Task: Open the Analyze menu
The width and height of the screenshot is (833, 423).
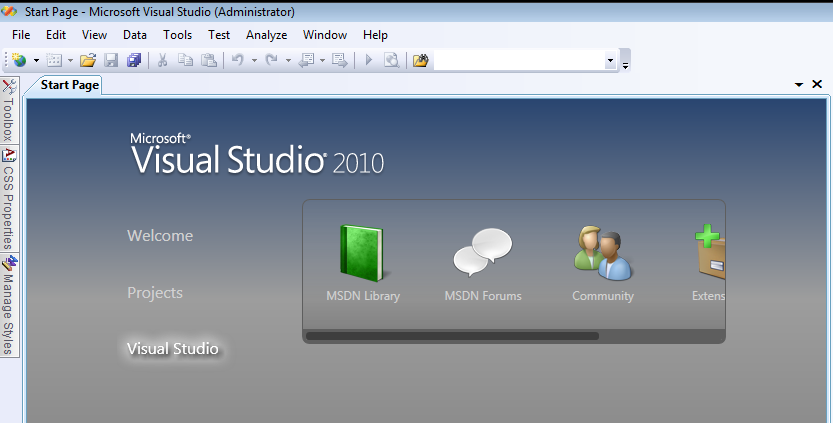Action: [x=267, y=35]
